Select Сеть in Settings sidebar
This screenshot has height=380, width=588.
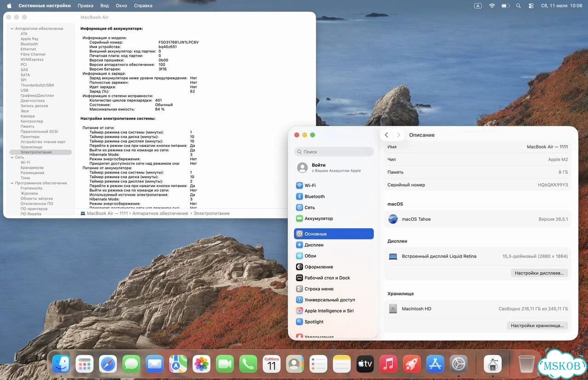[334, 207]
